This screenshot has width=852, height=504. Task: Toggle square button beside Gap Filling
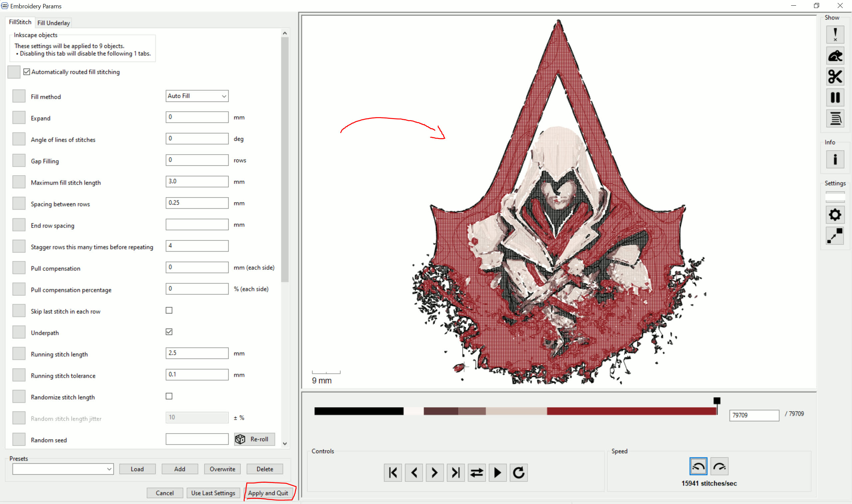(x=19, y=160)
